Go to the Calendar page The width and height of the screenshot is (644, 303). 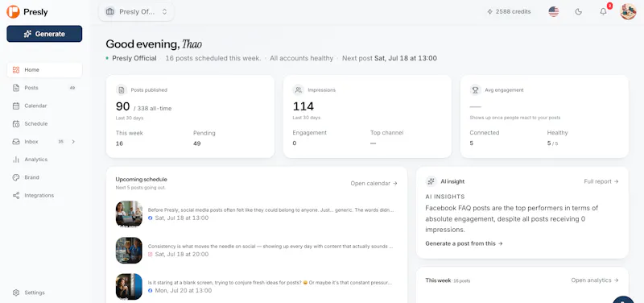[x=44, y=106]
